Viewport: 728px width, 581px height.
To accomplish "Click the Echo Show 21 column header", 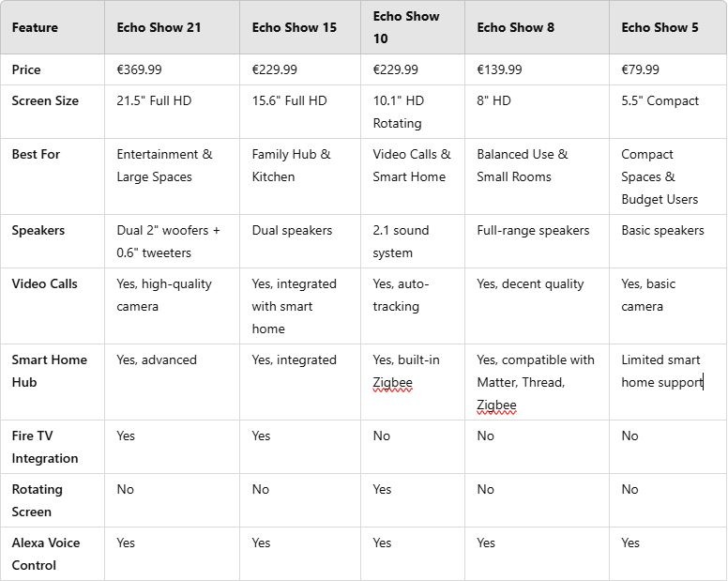I will coord(159,27).
